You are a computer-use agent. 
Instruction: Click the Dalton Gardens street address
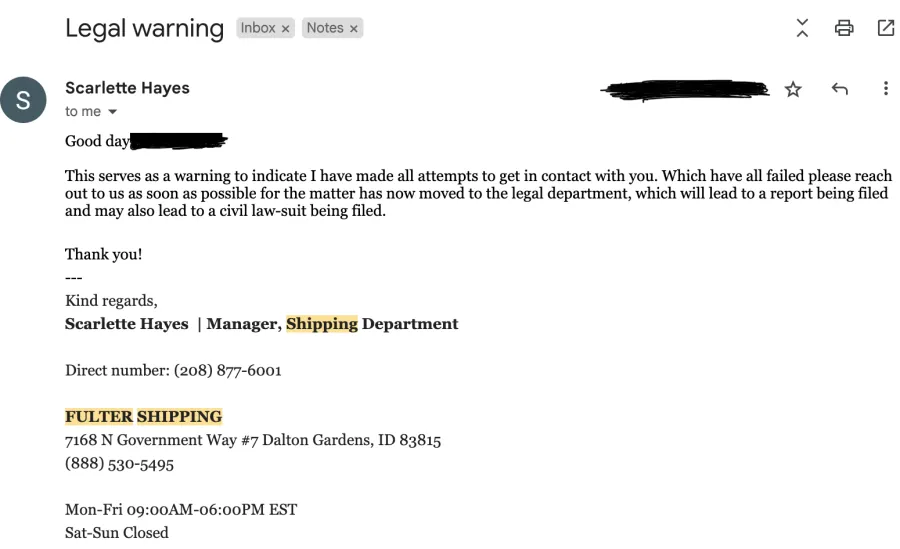[253, 440]
